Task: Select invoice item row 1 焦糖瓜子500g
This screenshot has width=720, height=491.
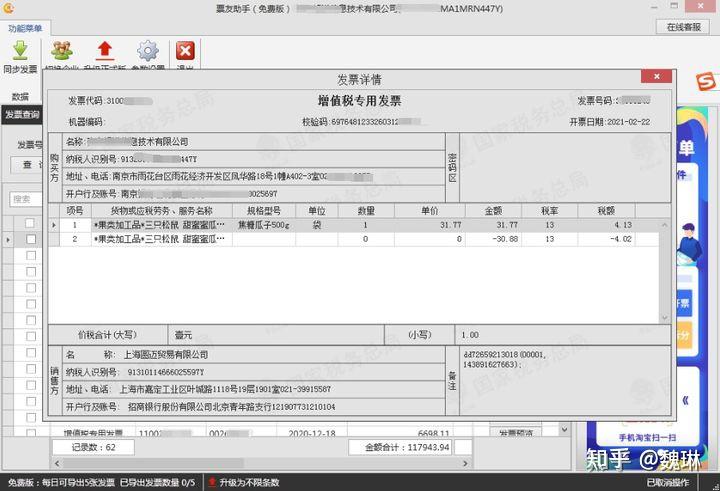Action: pos(354,225)
